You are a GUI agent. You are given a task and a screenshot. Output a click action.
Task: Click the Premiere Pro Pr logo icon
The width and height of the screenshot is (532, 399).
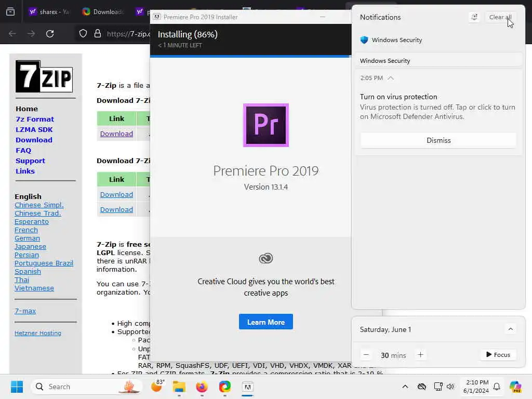265,125
